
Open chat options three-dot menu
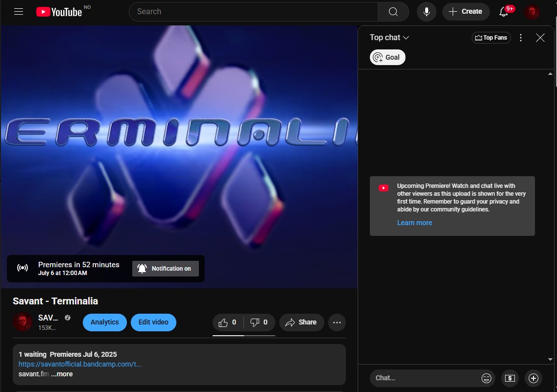(520, 38)
